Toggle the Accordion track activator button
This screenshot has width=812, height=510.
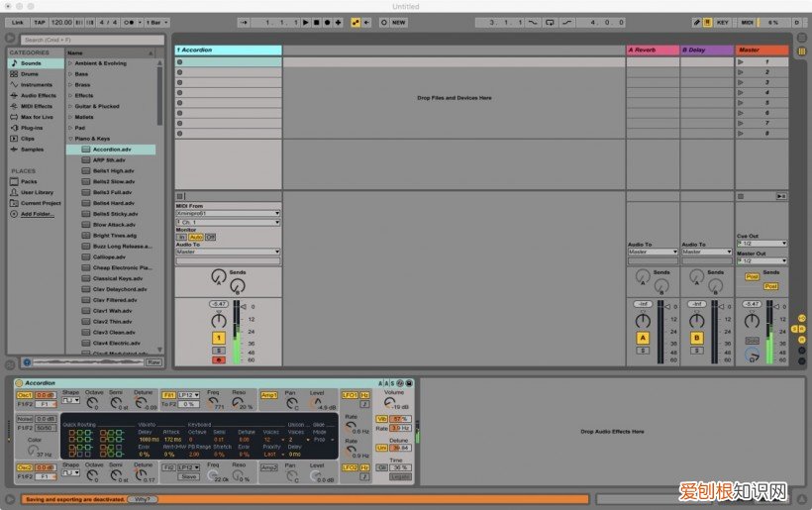point(219,338)
